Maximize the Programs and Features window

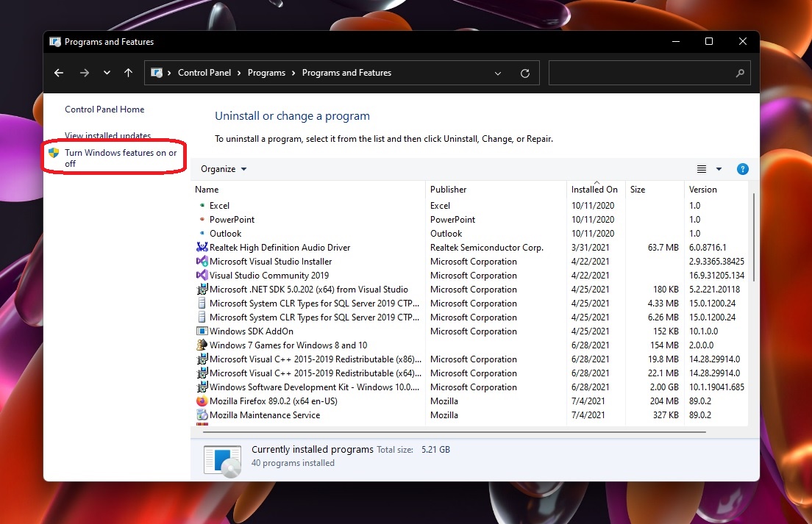pyautogui.click(x=709, y=41)
